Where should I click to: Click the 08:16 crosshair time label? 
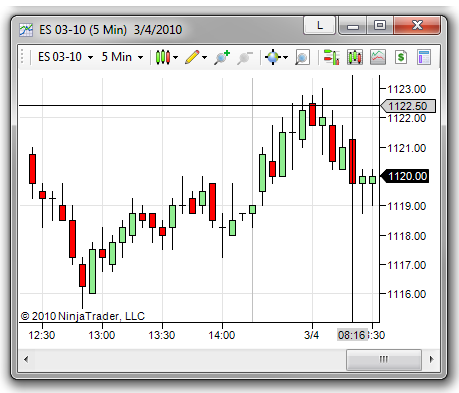353,335
